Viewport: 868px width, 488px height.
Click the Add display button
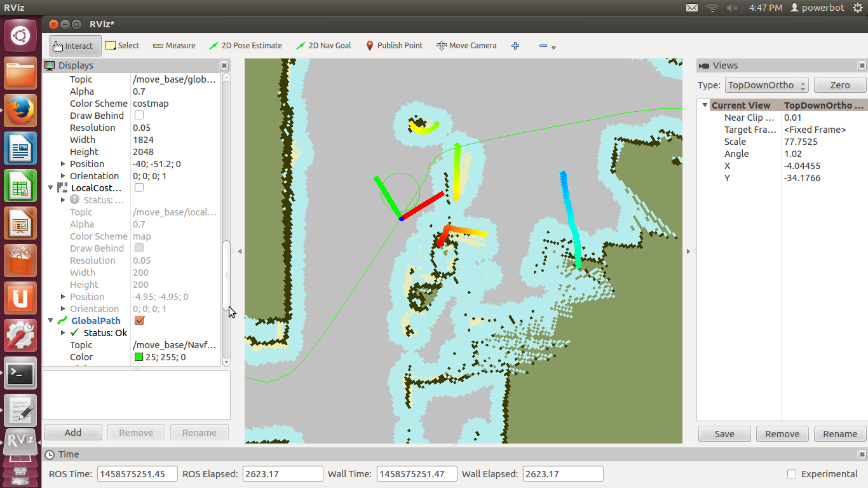pyautogui.click(x=73, y=433)
